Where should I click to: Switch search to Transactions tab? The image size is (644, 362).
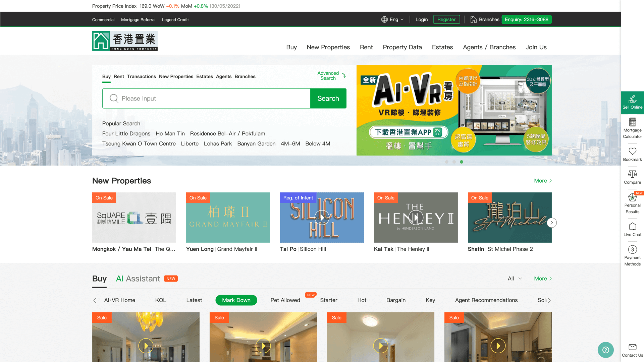(141, 76)
